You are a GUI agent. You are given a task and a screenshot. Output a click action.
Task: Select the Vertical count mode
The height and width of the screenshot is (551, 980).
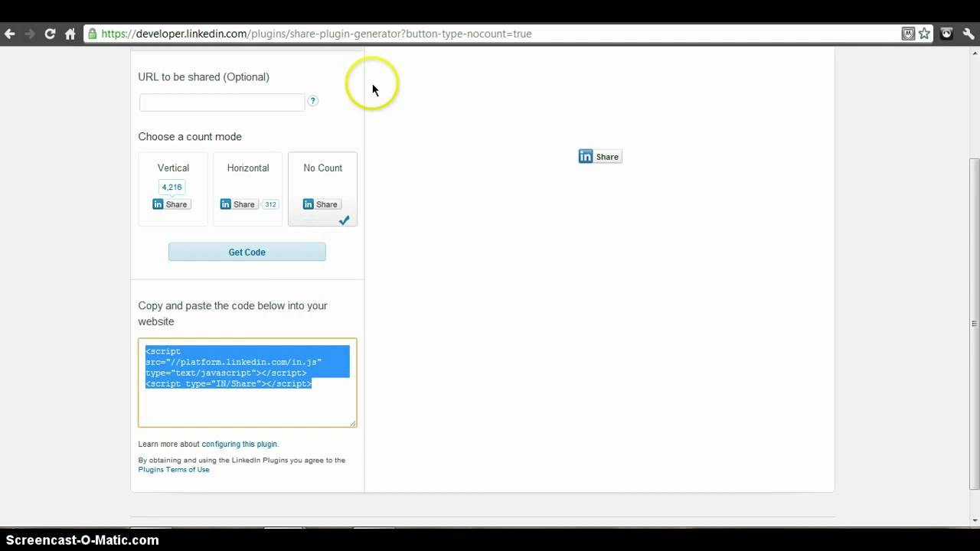tap(172, 187)
